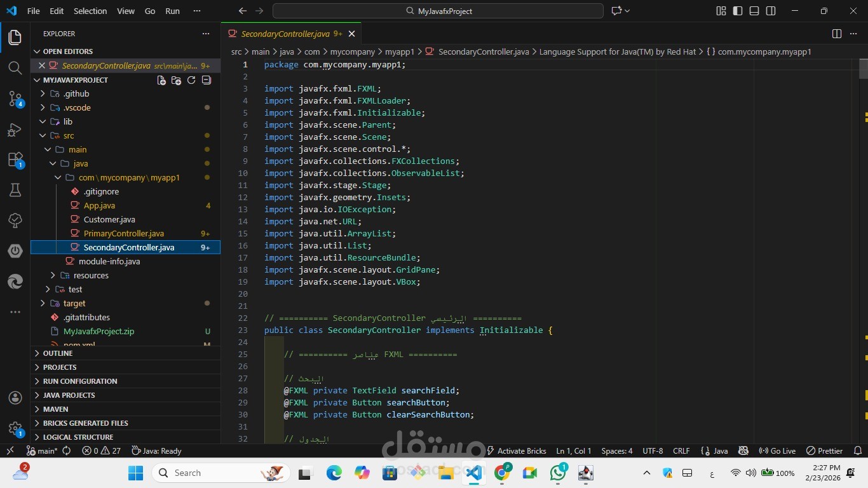Open the Extensions view
This screenshot has width=868, height=488.
coord(15,159)
